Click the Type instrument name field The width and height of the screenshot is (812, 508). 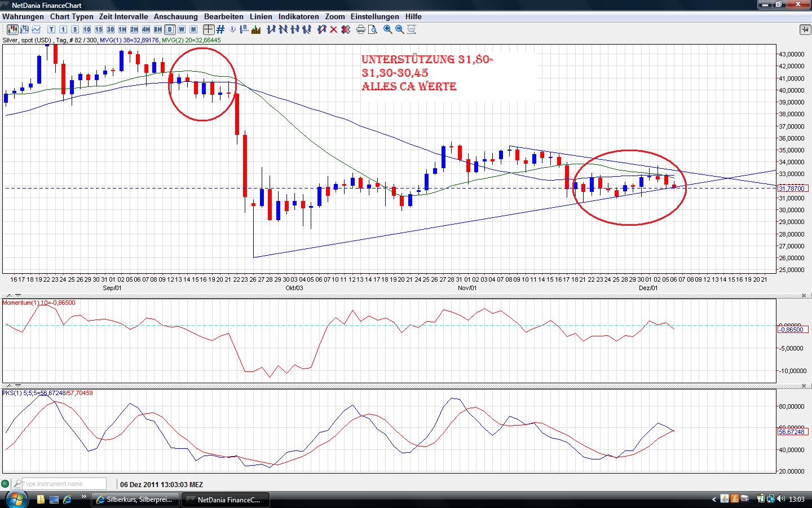pyautogui.click(x=63, y=484)
